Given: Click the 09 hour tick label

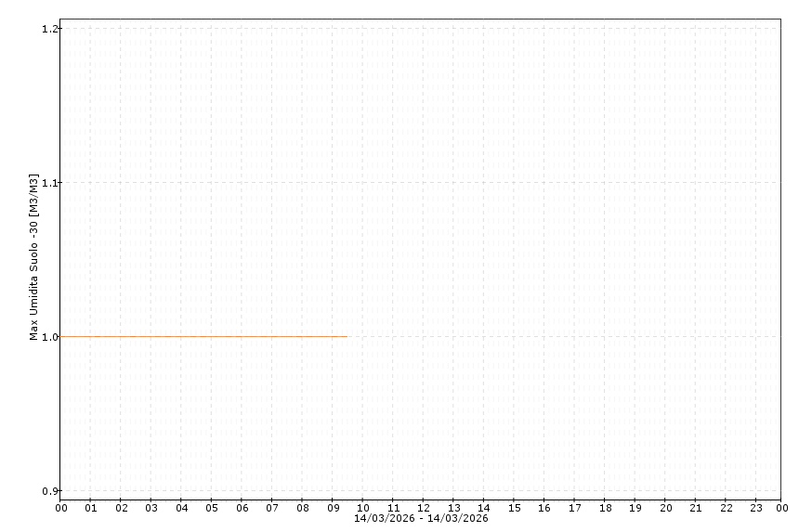Looking at the screenshot, I should click(x=333, y=508).
